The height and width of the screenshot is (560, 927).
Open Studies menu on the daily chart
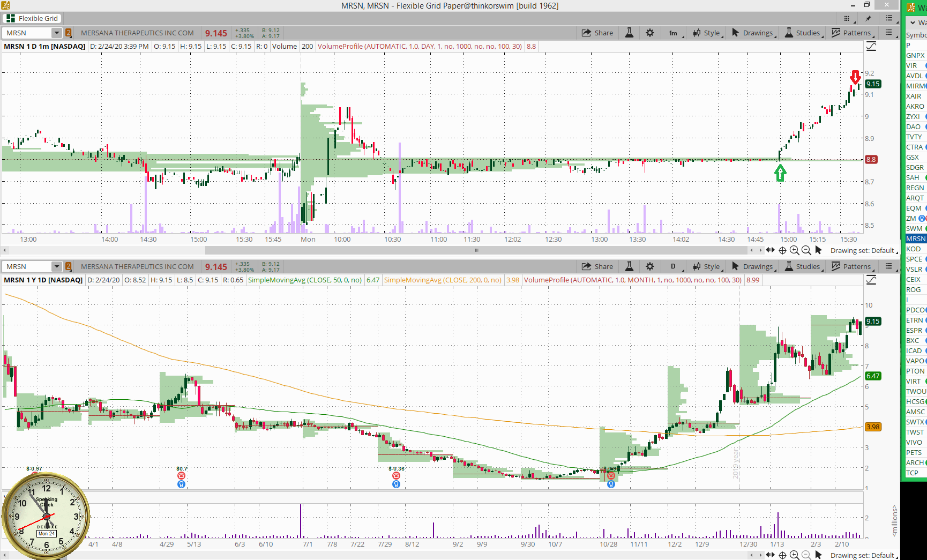point(803,266)
